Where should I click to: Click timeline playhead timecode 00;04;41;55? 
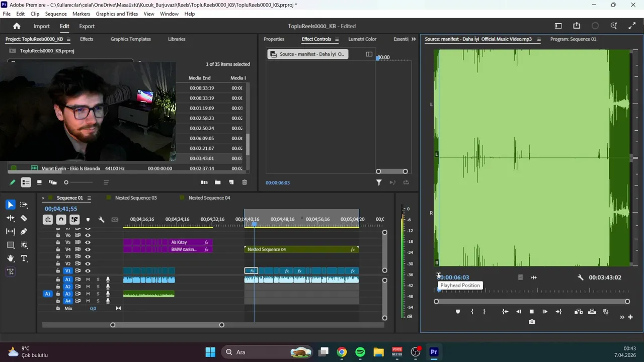pos(61,209)
